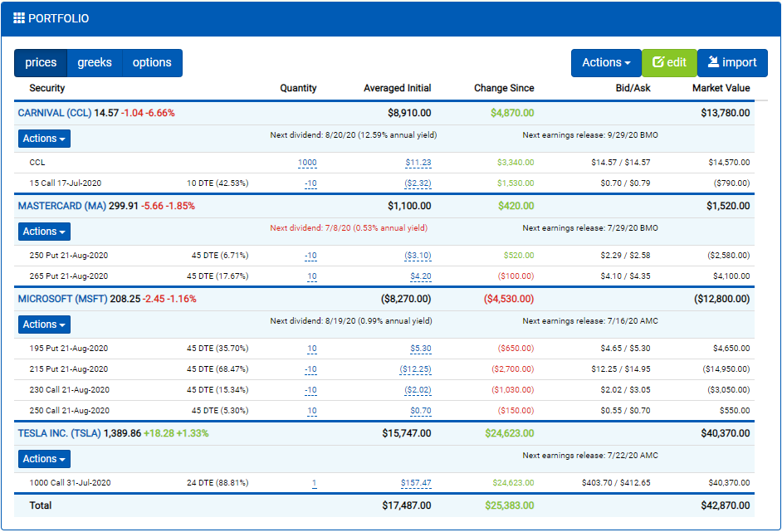782x532 pixels.
Task: Click the Market Value column header
Action: pyautogui.click(x=721, y=88)
